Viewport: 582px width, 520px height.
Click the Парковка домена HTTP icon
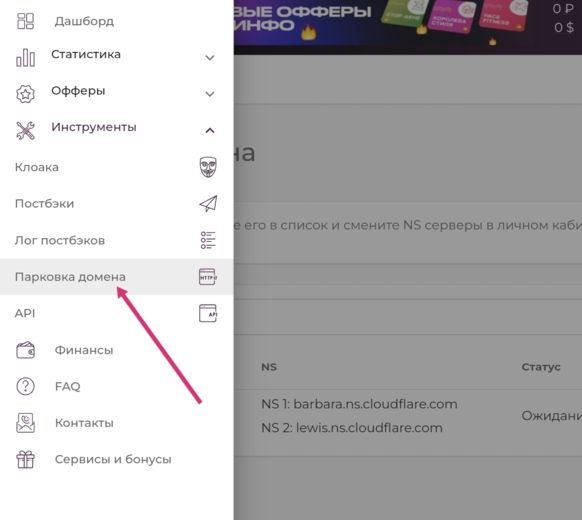click(208, 277)
